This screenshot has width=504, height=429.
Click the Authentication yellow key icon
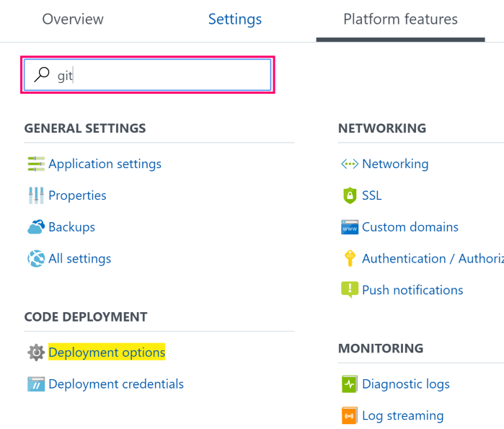tap(349, 259)
